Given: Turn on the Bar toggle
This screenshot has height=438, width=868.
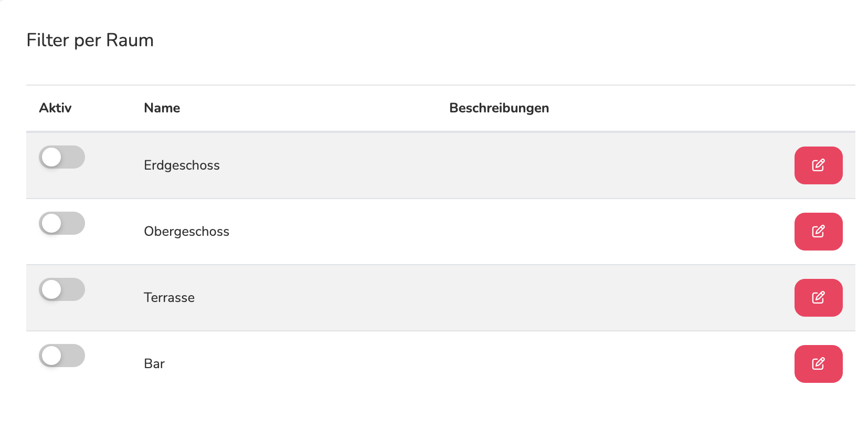Looking at the screenshot, I should pyautogui.click(x=62, y=356).
